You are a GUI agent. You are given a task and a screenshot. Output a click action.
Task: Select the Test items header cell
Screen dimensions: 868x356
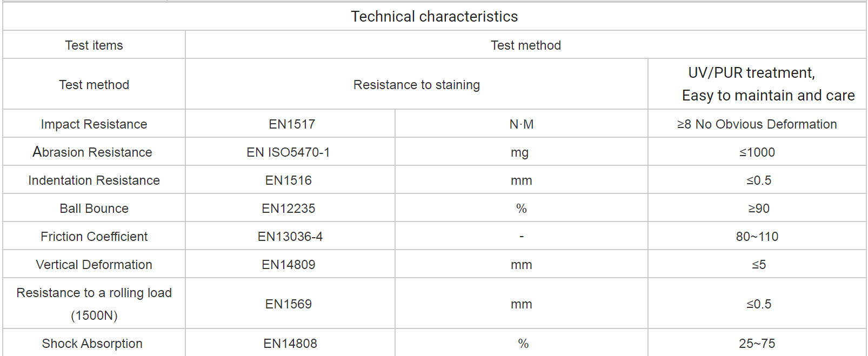click(x=94, y=45)
